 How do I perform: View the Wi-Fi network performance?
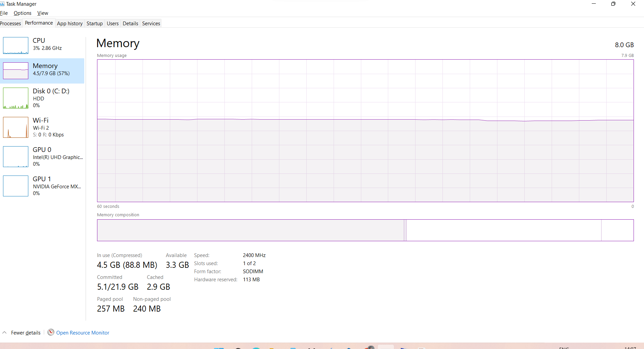[42, 127]
